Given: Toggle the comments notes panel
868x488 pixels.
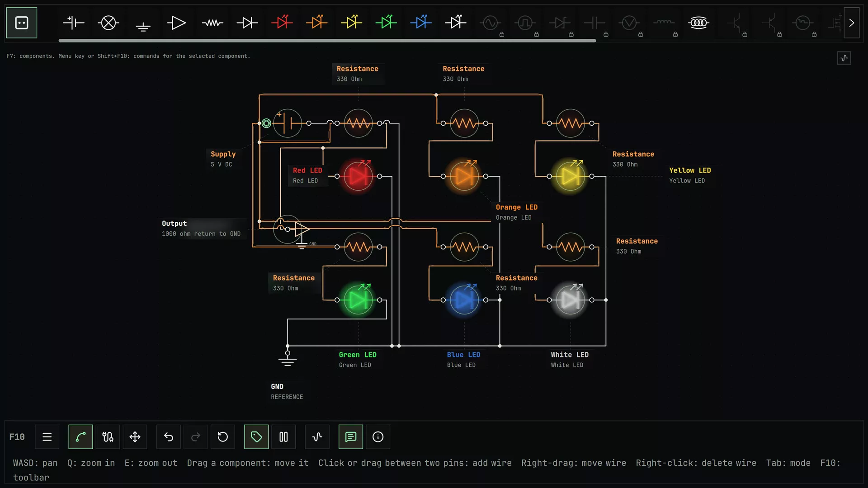Looking at the screenshot, I should pyautogui.click(x=351, y=437).
